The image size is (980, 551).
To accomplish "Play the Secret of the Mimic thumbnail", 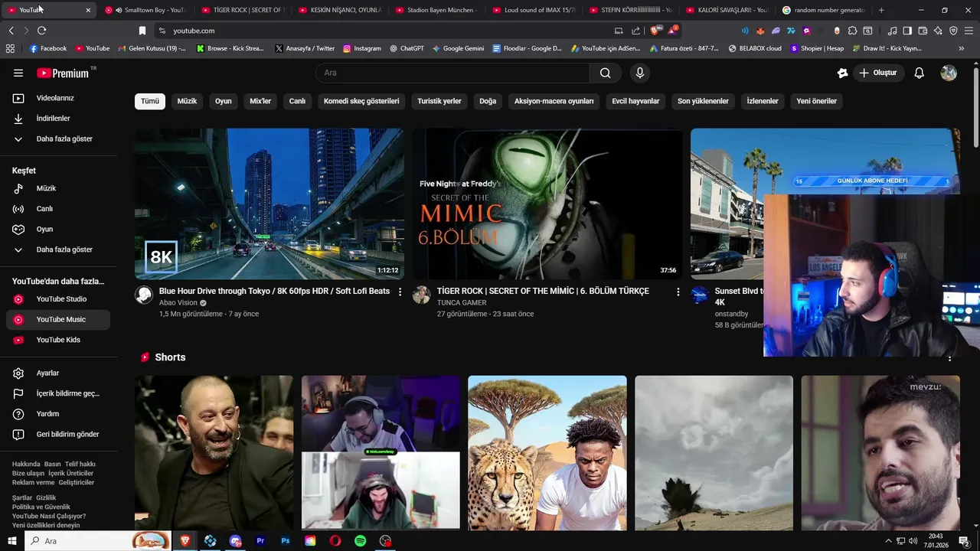I will click(x=547, y=204).
